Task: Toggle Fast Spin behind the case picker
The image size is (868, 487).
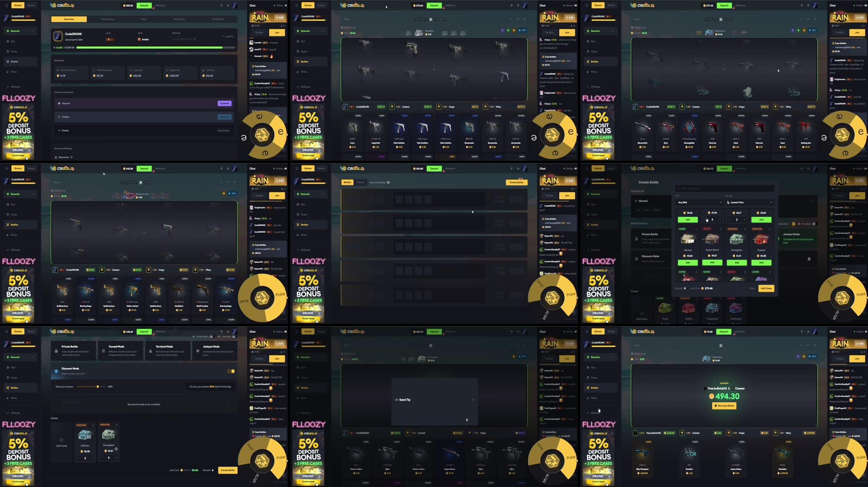Action: tap(814, 224)
